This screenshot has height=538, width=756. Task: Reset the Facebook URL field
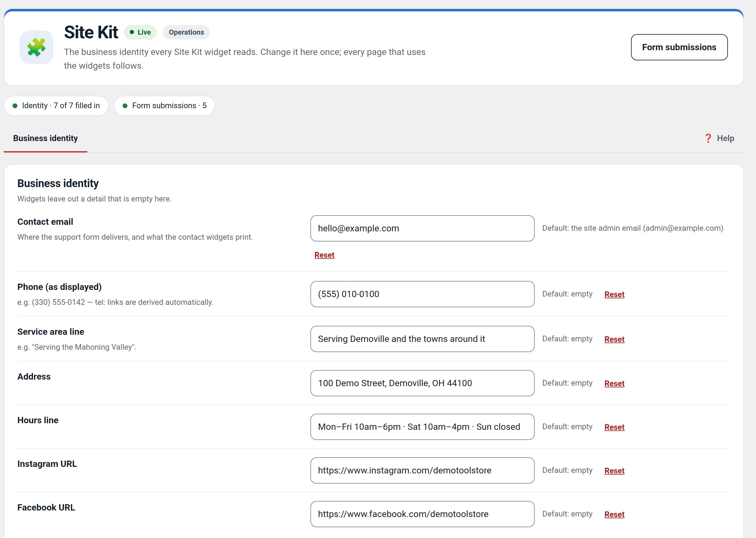[614, 514]
